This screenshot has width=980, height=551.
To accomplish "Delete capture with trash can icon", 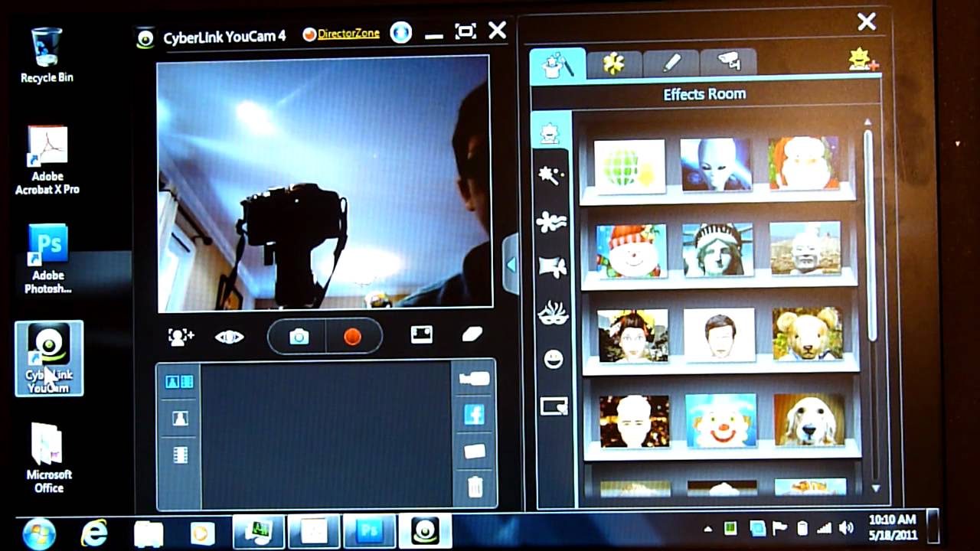I will (x=475, y=486).
